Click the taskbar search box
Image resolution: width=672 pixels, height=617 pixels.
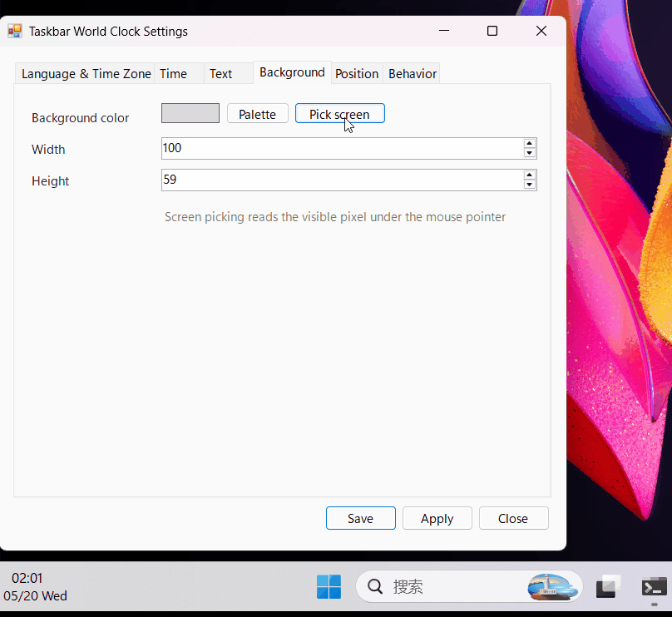click(x=469, y=586)
